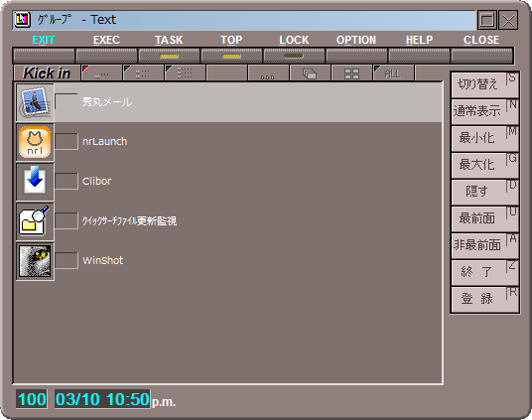This screenshot has width=532, height=420.
Task: Select the nrLaunch list entry text
Action: pyautogui.click(x=105, y=142)
